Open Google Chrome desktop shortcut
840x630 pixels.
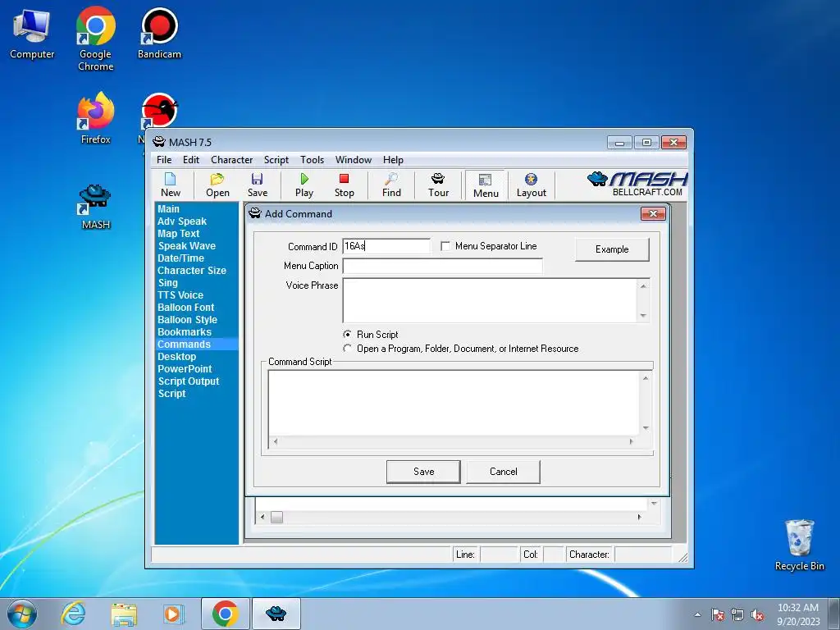pyautogui.click(x=95, y=39)
